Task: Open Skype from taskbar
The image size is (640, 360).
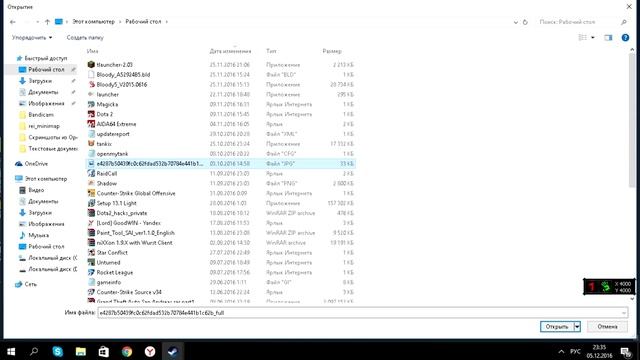Action: (x=58, y=351)
